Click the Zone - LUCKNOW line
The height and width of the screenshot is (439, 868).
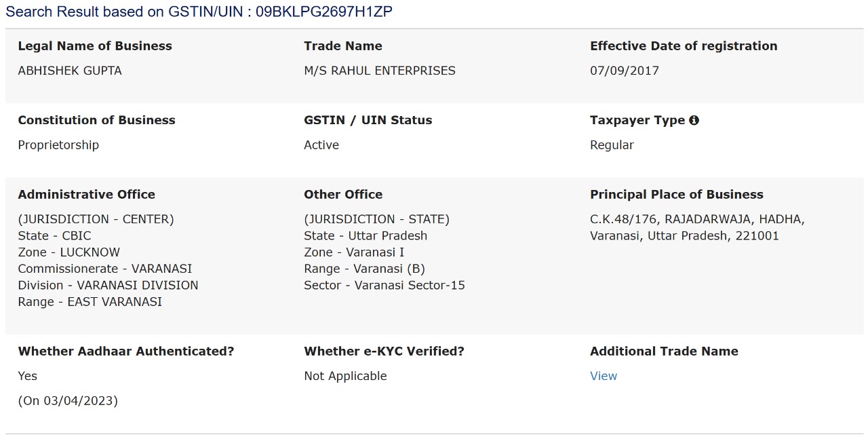69,252
